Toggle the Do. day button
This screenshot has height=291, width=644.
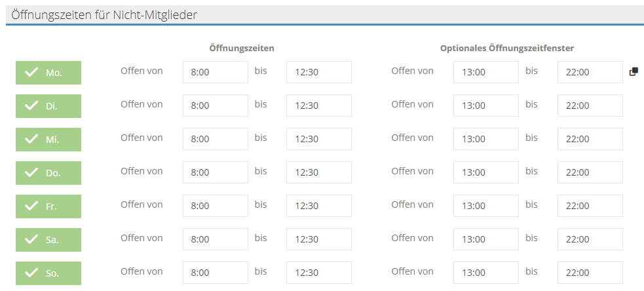pyautogui.click(x=48, y=173)
